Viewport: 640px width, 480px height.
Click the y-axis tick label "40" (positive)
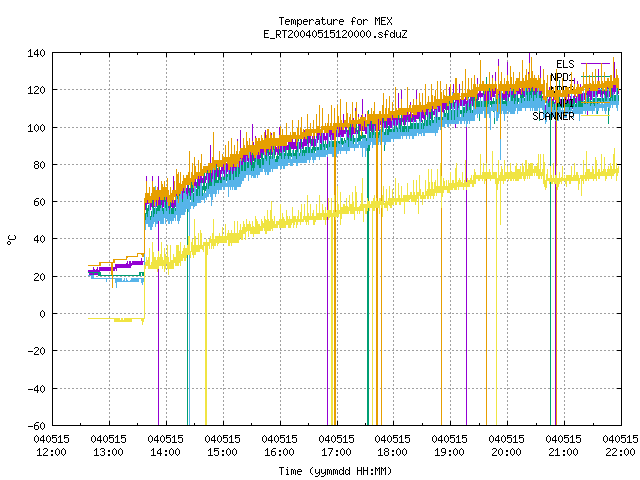(39, 239)
